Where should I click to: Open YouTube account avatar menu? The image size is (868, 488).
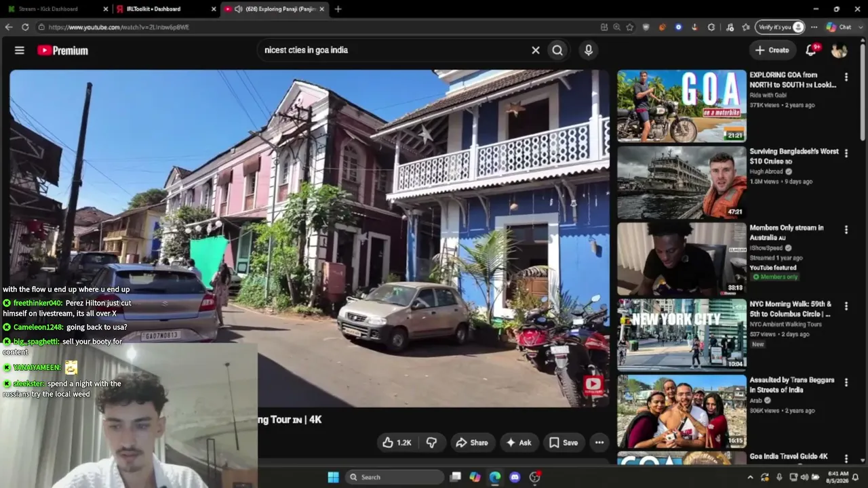pyautogui.click(x=839, y=50)
